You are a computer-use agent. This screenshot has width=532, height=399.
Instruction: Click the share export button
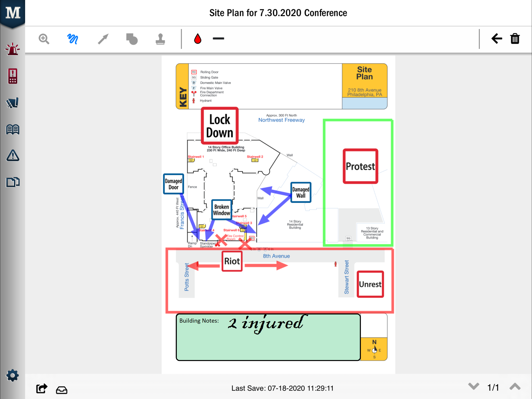point(42,388)
